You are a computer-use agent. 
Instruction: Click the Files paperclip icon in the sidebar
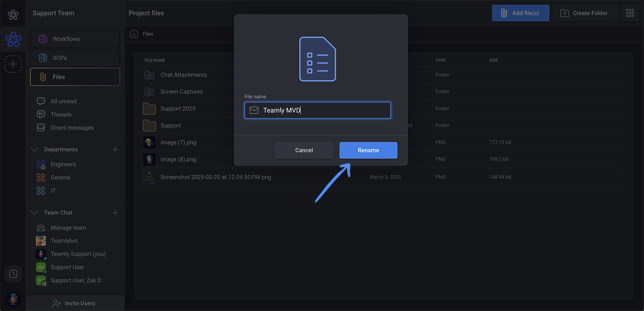coord(43,77)
